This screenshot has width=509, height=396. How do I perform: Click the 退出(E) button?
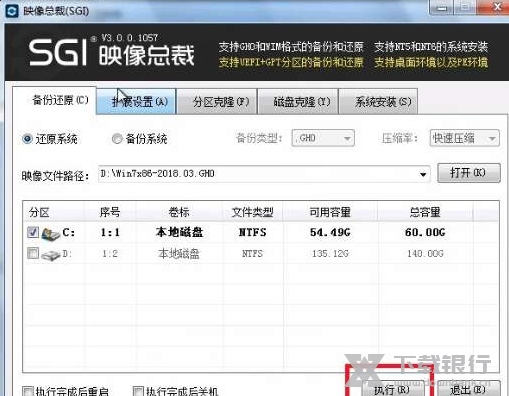[468, 389]
